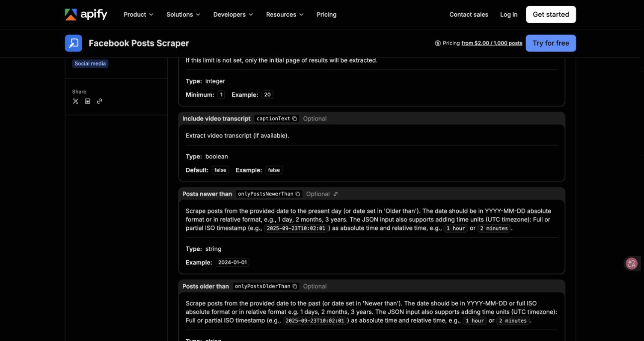Expand the Developers menu
The height and width of the screenshot is (341, 644).
(x=233, y=15)
